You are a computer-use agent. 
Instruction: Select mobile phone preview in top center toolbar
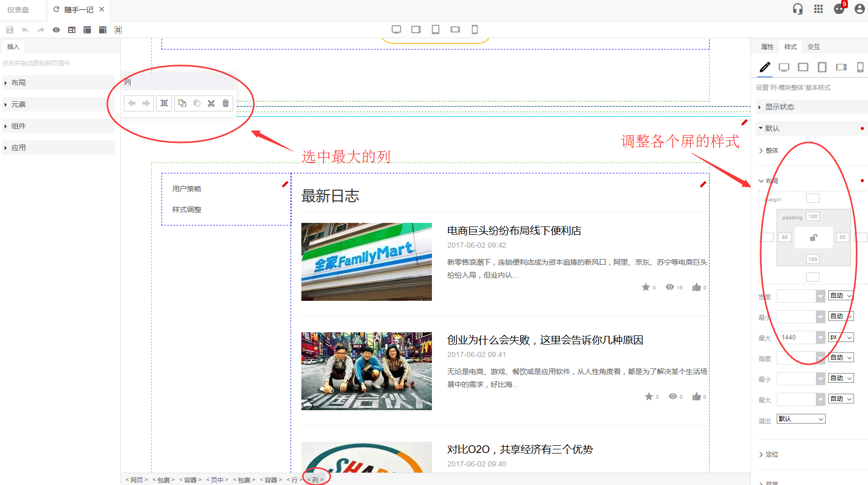pyautogui.click(x=475, y=29)
